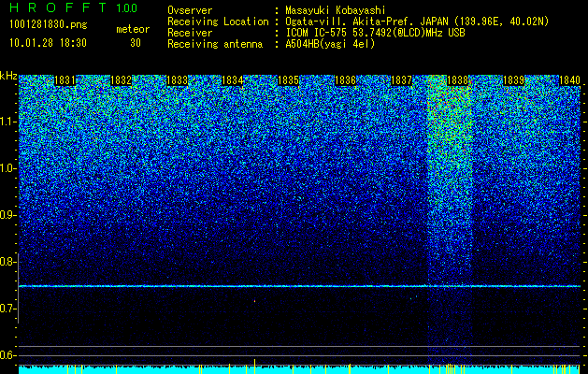The height and width of the screenshot is (374, 588).
Task: Click the date stamp 10.01.28 18:30
Action: click(48, 43)
